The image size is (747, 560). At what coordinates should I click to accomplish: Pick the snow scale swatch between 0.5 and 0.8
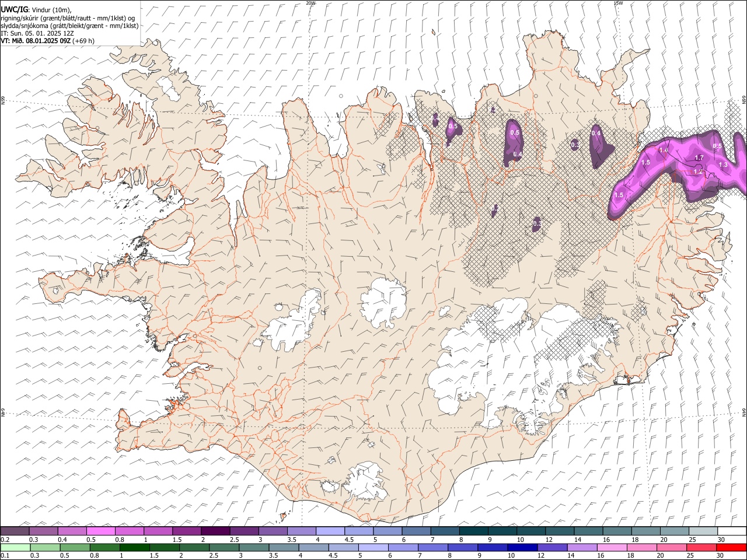pos(100,531)
